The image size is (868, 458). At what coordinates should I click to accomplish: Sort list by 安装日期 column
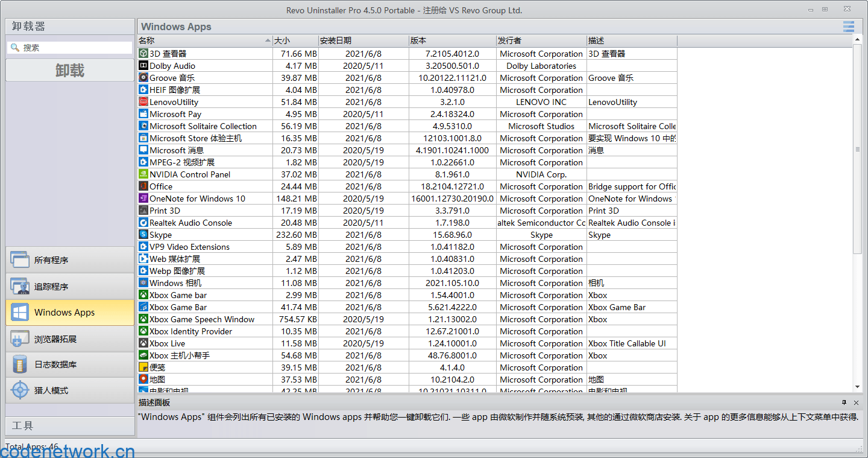click(x=363, y=40)
